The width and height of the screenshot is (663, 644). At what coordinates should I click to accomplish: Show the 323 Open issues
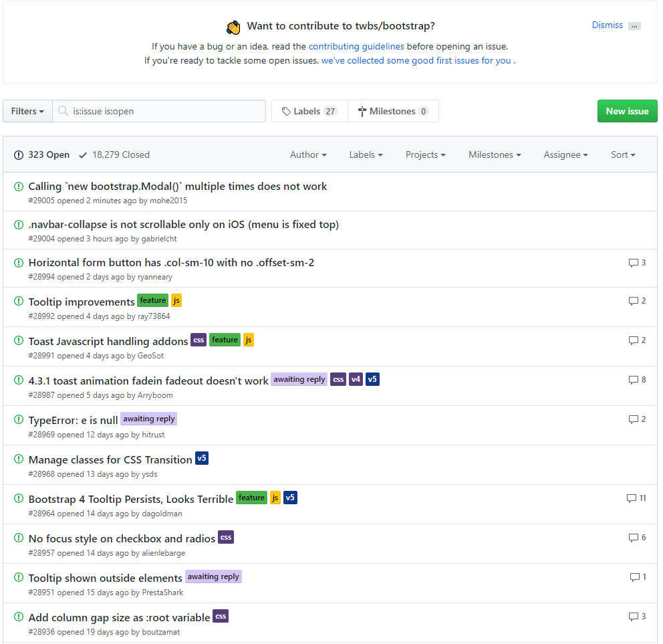[x=42, y=155]
